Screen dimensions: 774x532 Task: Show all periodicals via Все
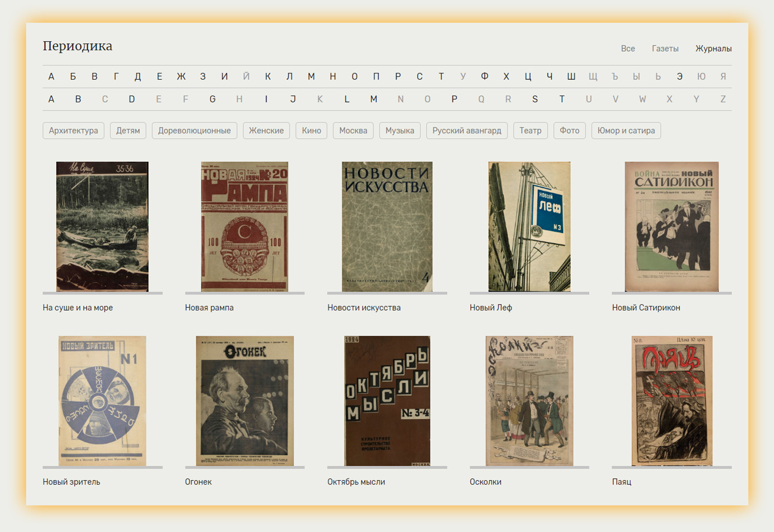627,48
